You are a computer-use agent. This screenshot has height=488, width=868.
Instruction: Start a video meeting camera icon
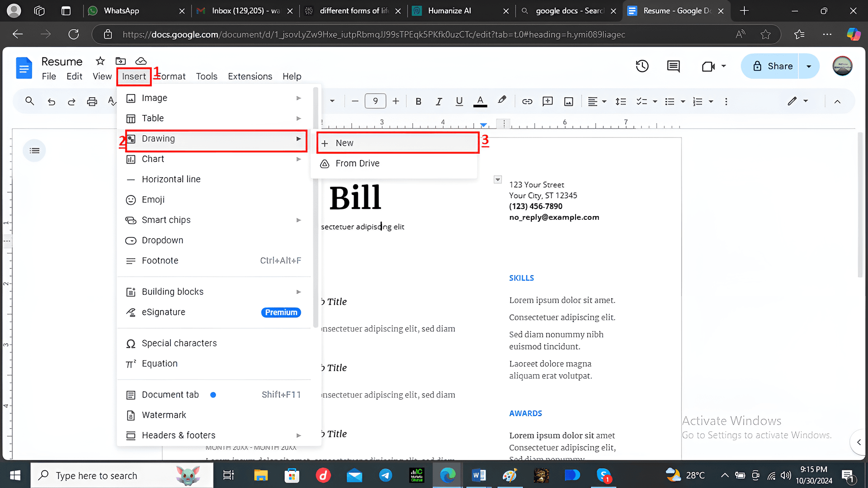(x=708, y=66)
